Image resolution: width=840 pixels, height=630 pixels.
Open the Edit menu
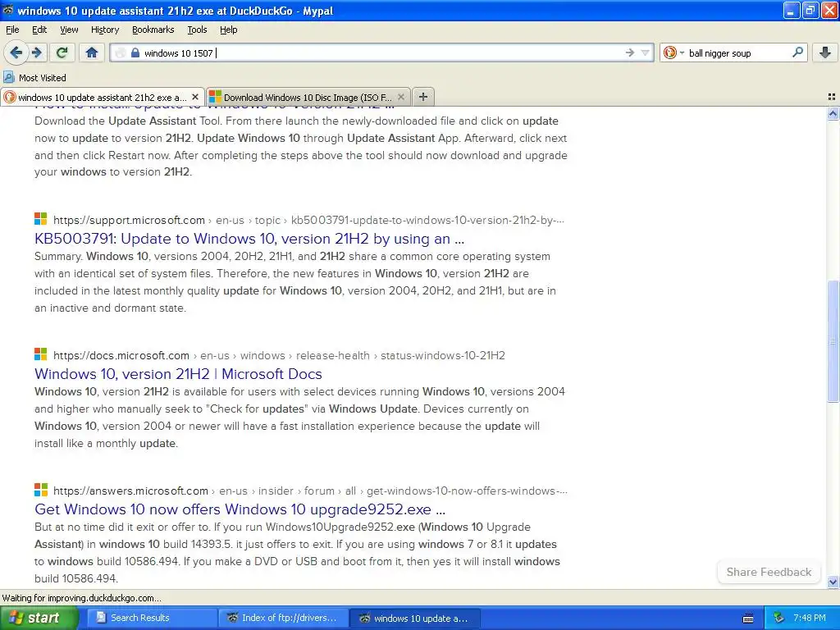click(39, 30)
